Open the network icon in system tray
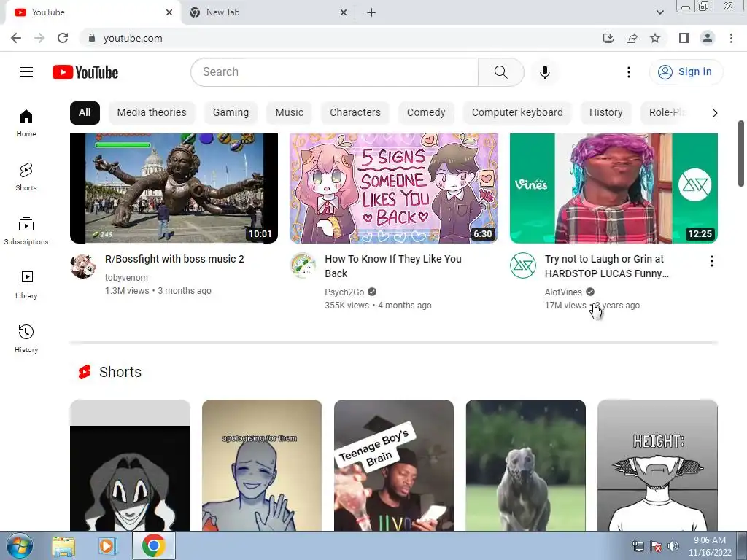747x560 pixels. pos(638,546)
